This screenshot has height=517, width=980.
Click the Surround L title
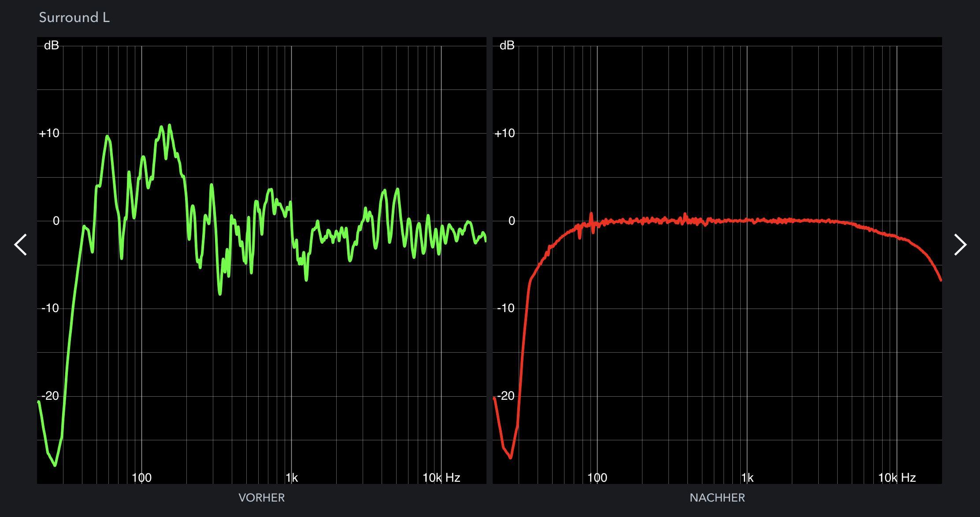[x=74, y=18]
